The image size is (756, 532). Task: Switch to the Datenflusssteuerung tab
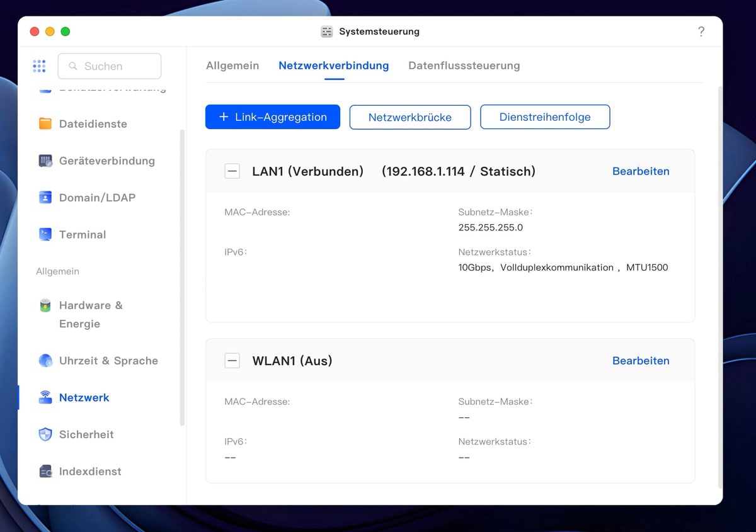464,65
